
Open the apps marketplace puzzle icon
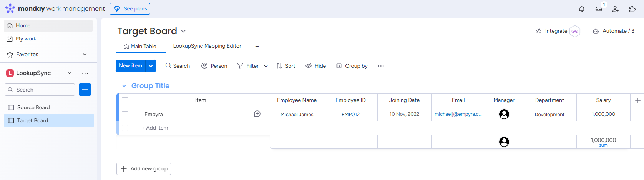[x=632, y=9]
